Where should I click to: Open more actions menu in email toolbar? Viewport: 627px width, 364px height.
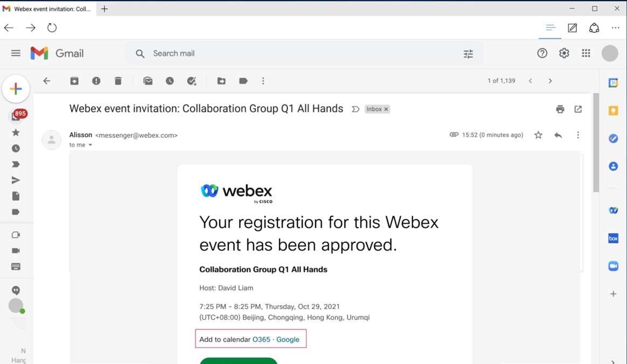click(263, 81)
